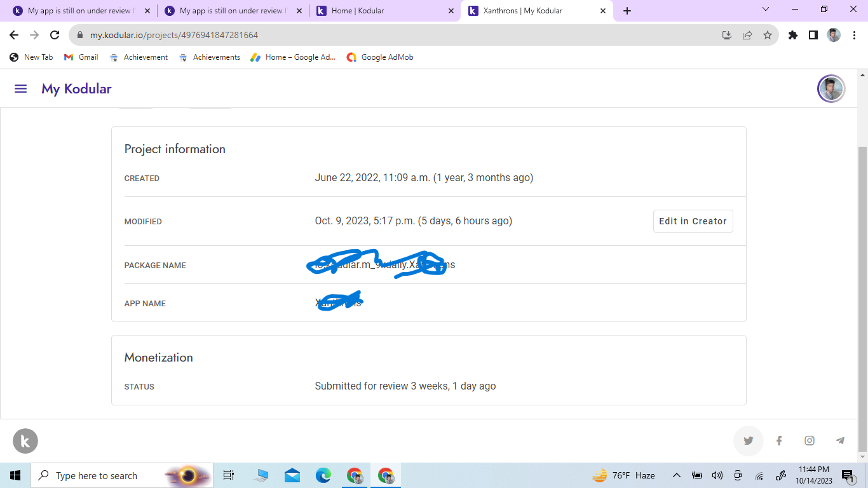Click the 'Project information' heading

pyautogui.click(x=175, y=149)
